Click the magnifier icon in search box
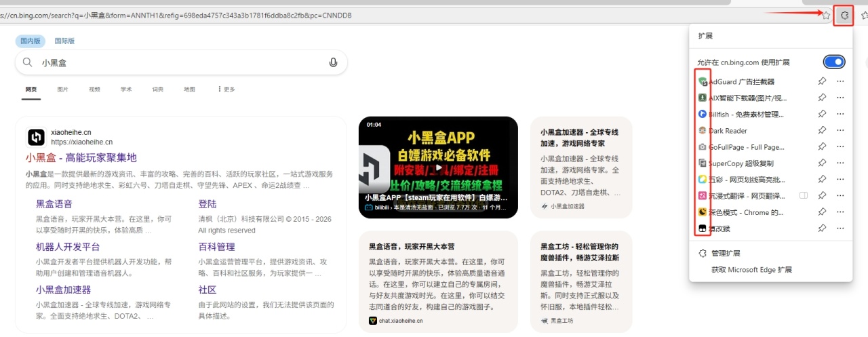Image resolution: width=868 pixels, height=337 pixels. click(x=28, y=62)
